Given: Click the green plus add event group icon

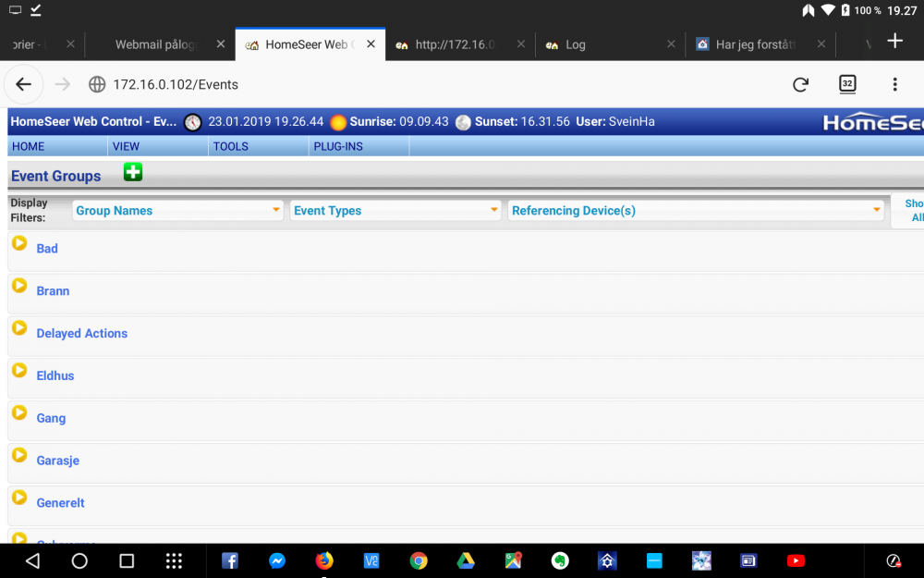Looking at the screenshot, I should 133,172.
